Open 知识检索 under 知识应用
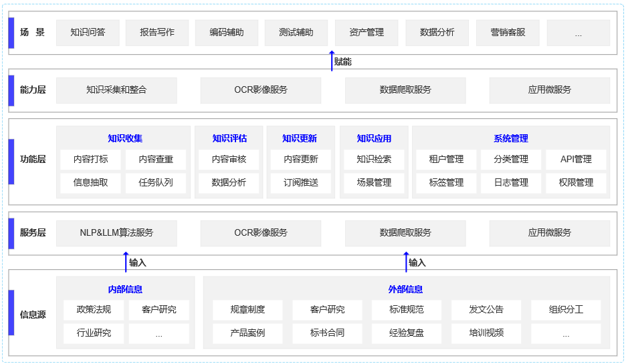626x364 pixels. (x=374, y=160)
